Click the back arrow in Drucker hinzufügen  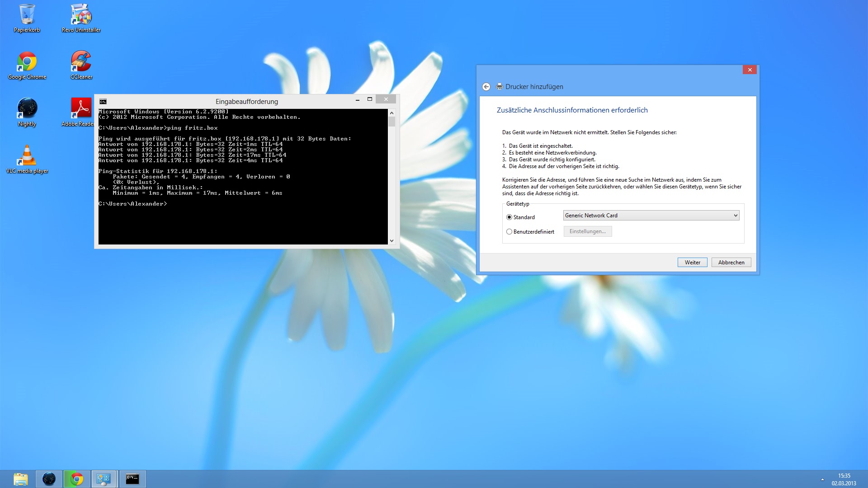coord(486,87)
